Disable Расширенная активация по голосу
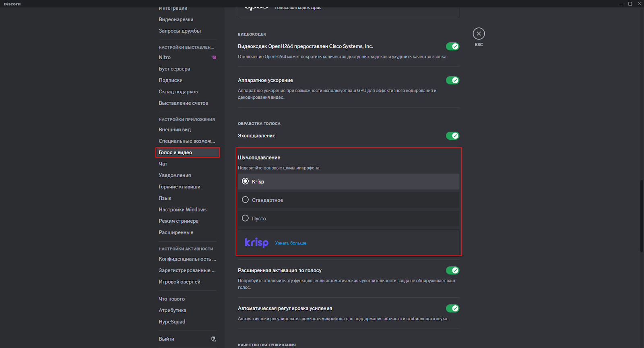 click(452, 270)
